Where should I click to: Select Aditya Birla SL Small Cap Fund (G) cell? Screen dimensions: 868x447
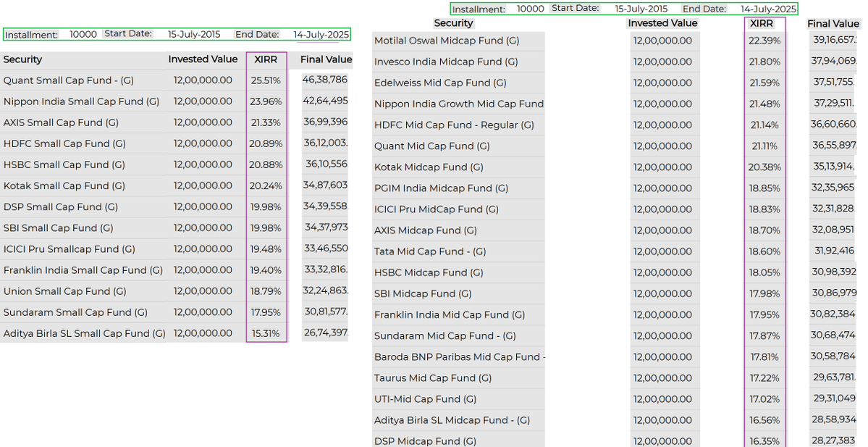84,333
